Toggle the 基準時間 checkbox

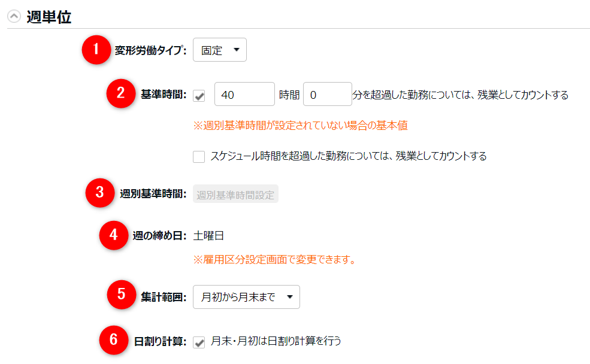(x=199, y=95)
